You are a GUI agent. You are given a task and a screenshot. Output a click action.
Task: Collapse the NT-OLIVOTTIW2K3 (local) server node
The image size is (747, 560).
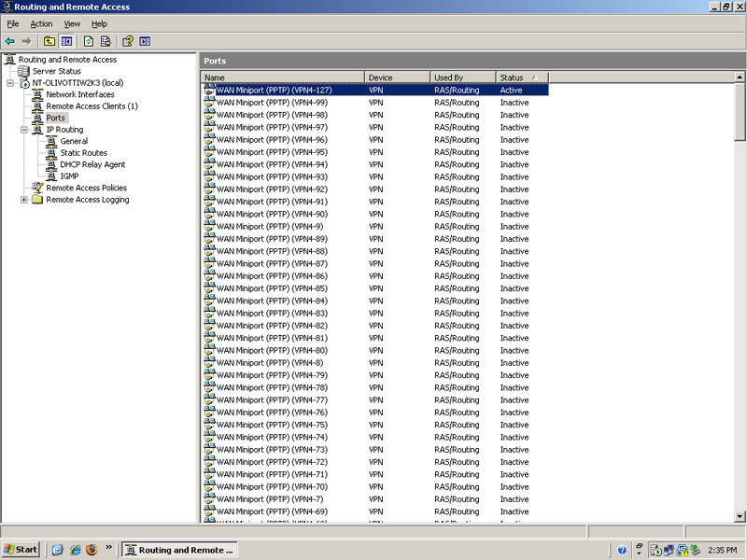pyautogui.click(x=10, y=83)
